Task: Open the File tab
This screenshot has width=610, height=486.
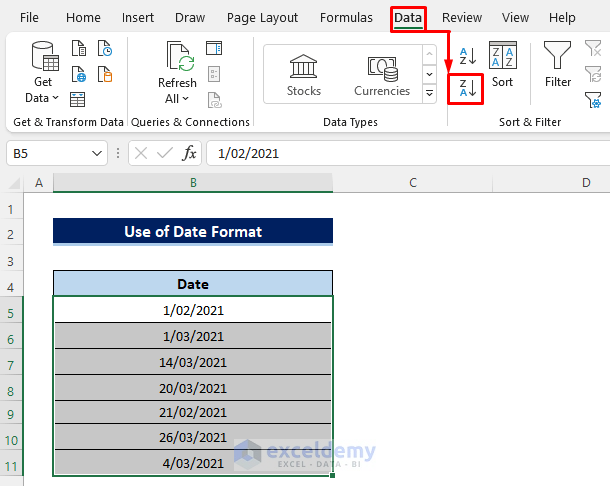Action: (x=29, y=18)
